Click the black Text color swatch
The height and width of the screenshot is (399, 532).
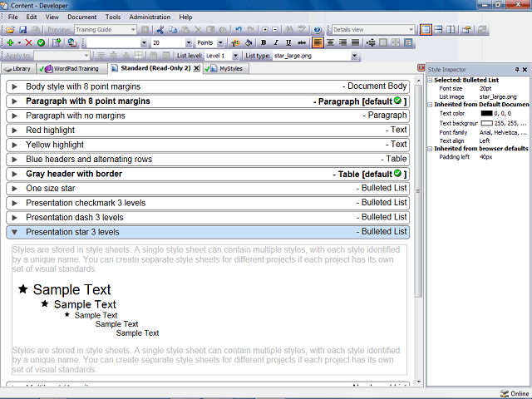click(486, 113)
